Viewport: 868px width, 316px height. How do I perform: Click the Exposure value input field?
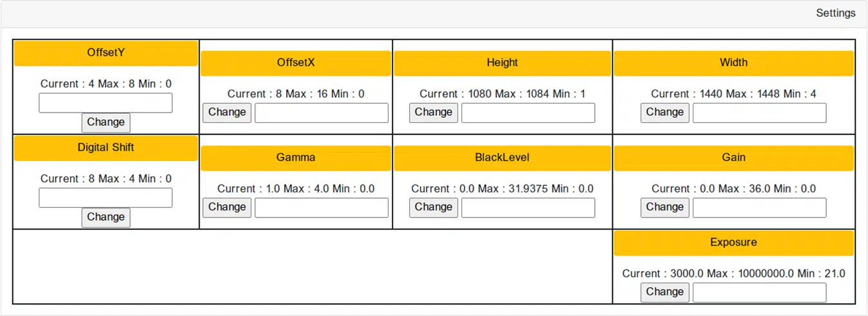tap(759, 292)
